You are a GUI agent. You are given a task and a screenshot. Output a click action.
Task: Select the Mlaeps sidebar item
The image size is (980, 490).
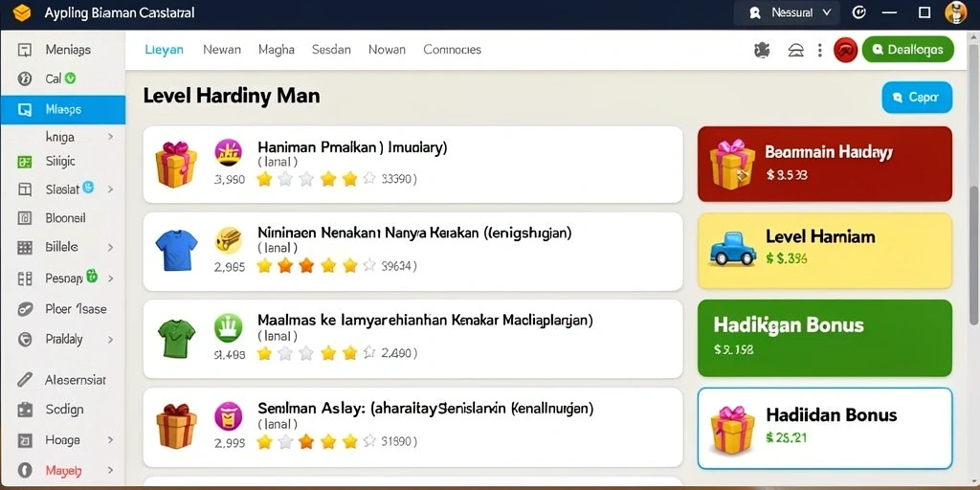tap(62, 110)
